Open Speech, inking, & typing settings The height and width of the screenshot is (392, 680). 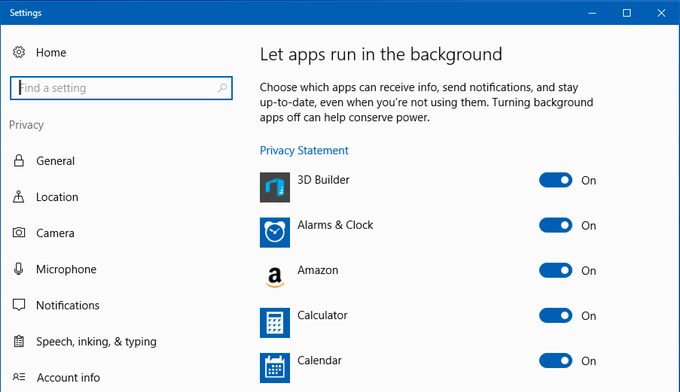[96, 342]
